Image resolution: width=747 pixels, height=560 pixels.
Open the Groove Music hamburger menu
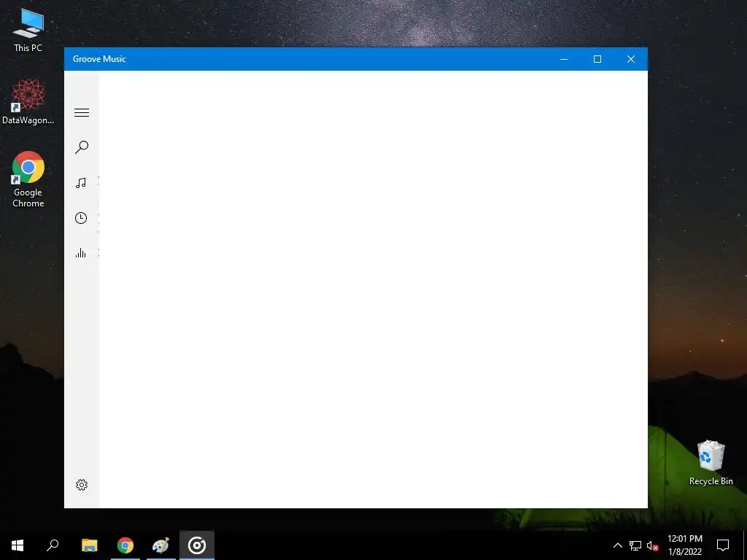click(x=82, y=112)
